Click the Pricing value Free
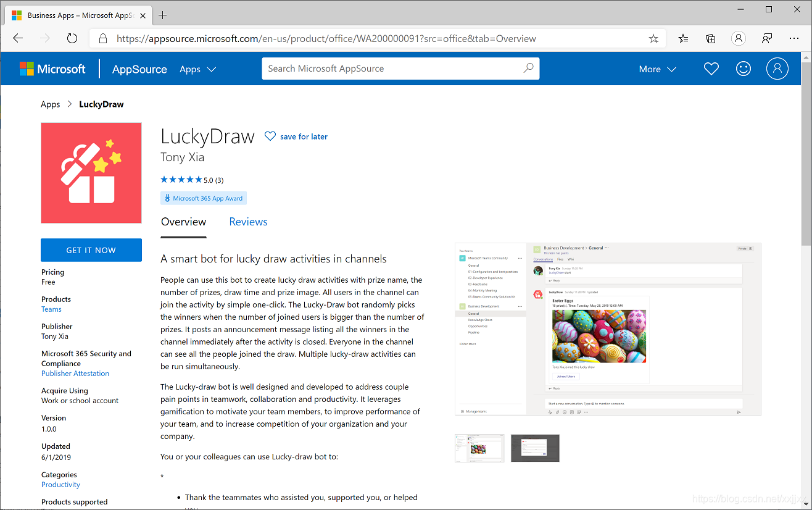The width and height of the screenshot is (812, 510). [x=48, y=282]
